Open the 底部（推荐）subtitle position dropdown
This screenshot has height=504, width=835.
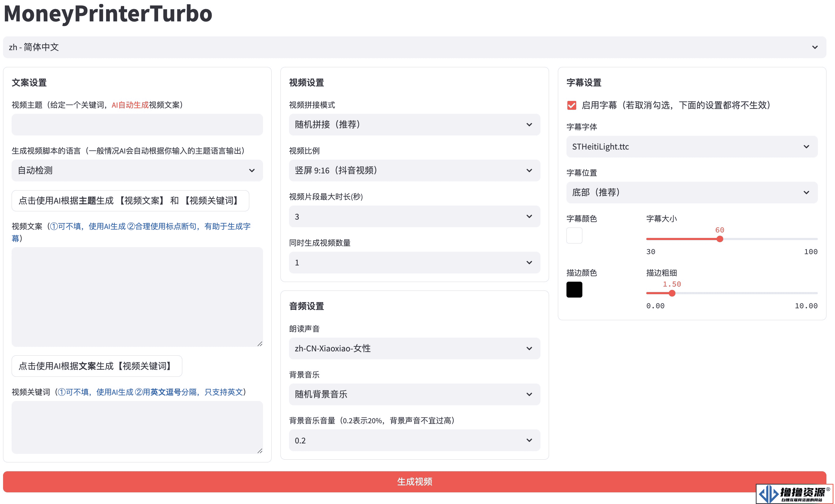tap(692, 192)
